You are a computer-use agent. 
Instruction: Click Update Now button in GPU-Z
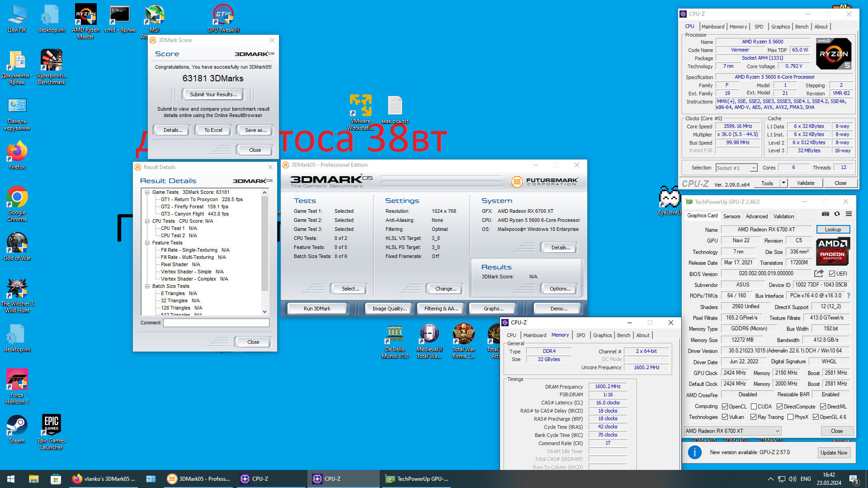(834, 453)
